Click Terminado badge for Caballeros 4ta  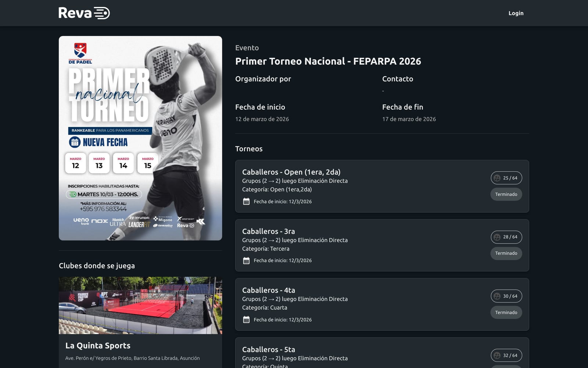coord(506,312)
